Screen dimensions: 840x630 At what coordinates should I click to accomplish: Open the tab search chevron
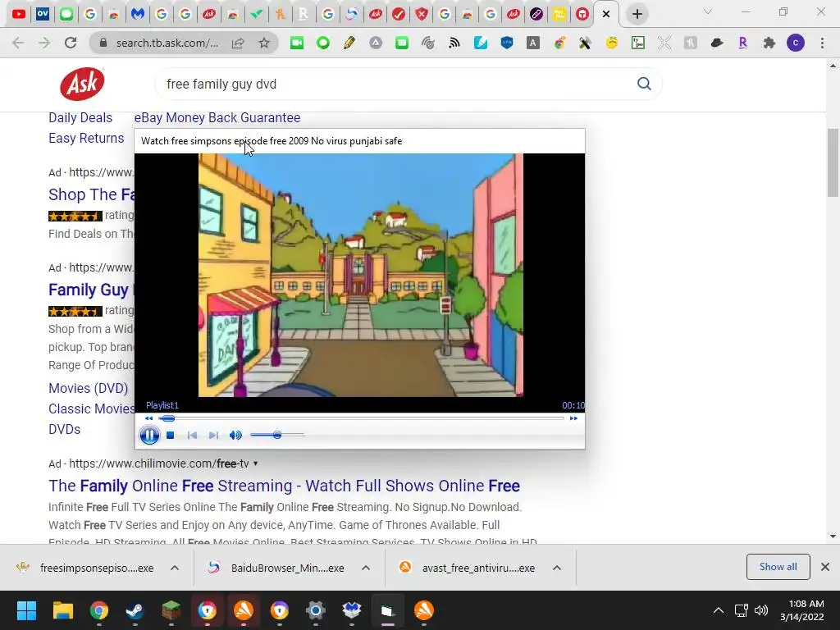point(708,11)
